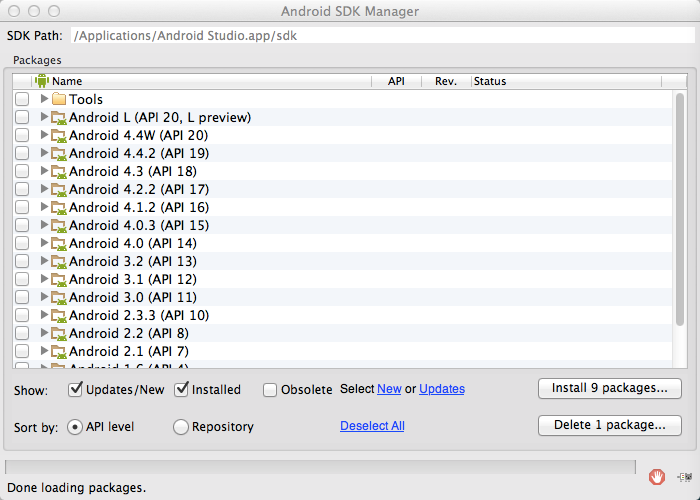Click the Install 9 packages button
The image size is (700, 500).
(x=610, y=388)
